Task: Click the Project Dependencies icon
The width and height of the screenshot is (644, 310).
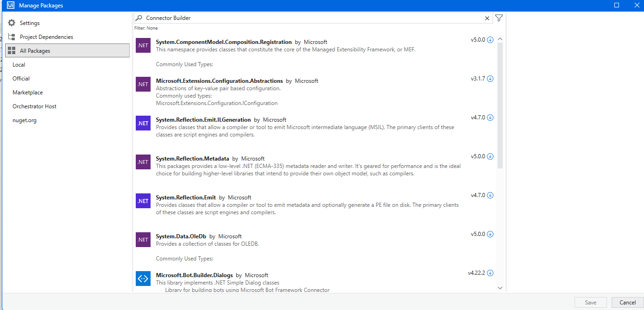Action: pos(12,37)
